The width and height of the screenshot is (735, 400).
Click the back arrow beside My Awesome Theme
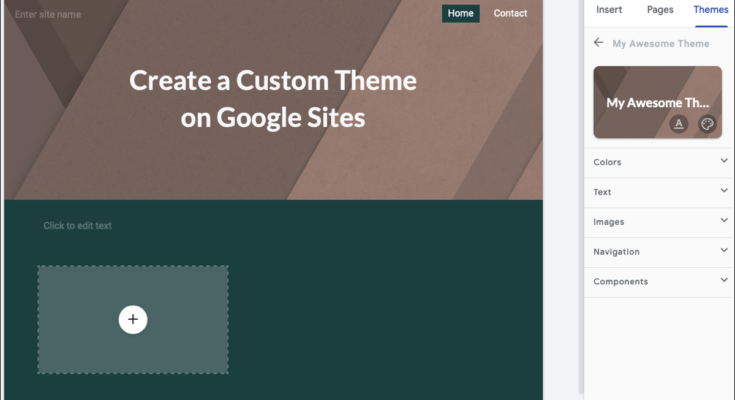(x=598, y=43)
